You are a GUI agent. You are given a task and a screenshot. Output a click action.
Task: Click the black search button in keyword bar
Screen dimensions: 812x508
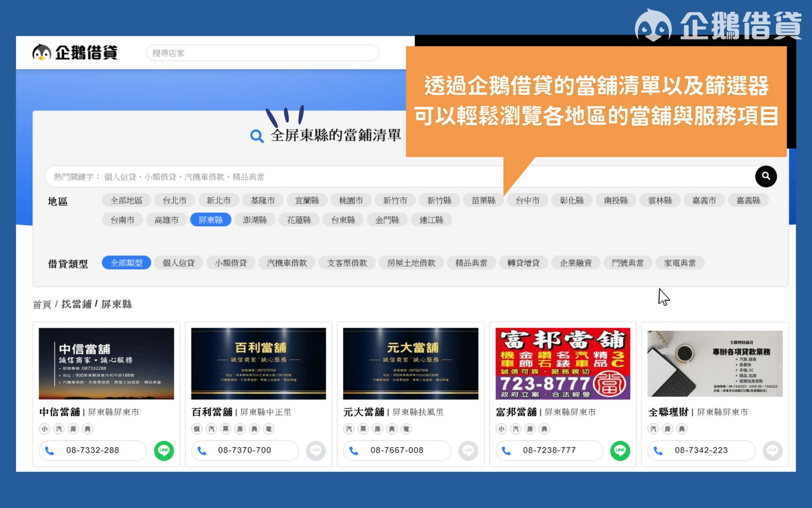pos(766,176)
